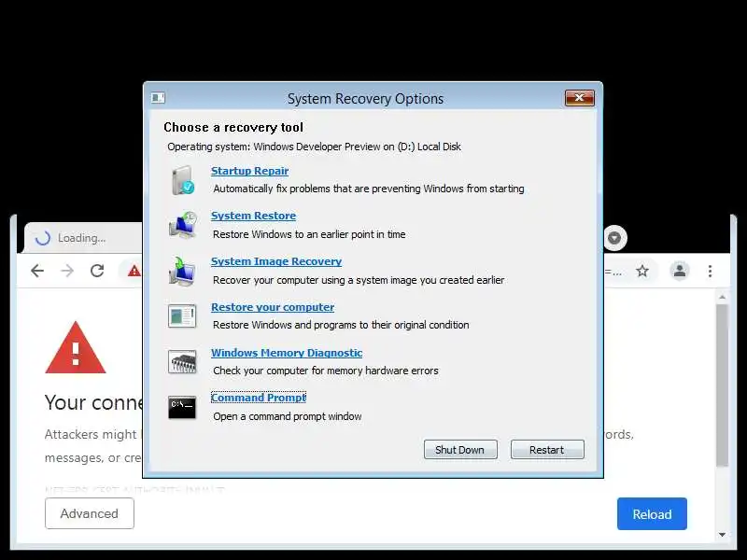Click 'Open a command prompt window' text

[x=288, y=416]
